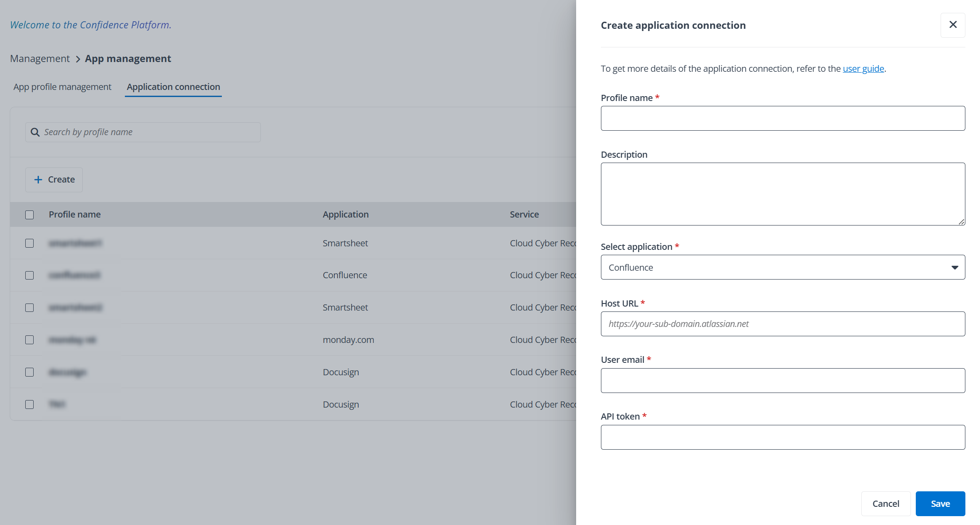
Task: Cancel creating the application connection
Action: tap(886, 503)
